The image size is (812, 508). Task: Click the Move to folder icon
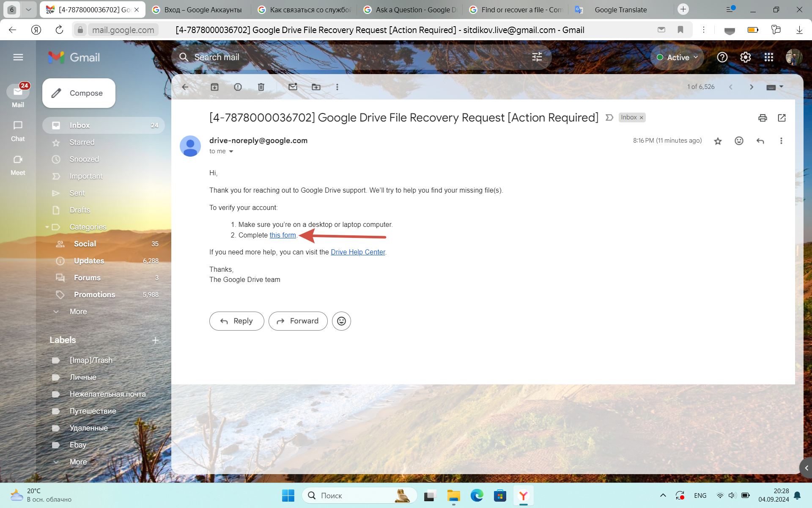316,87
